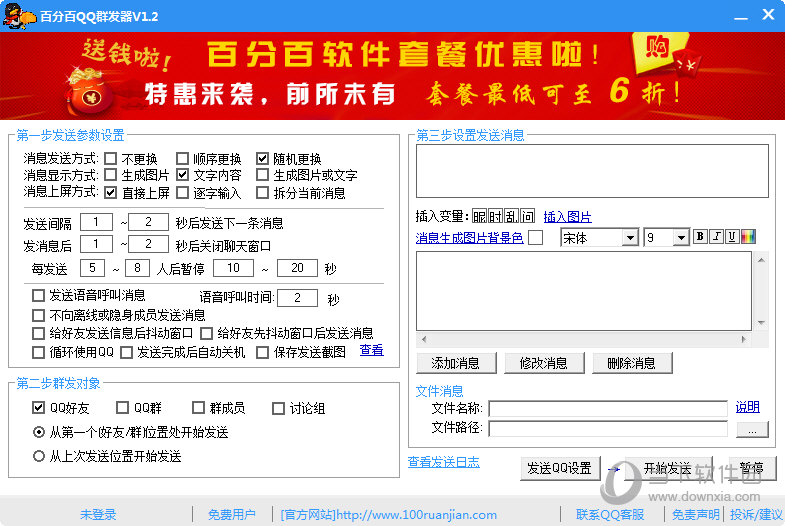Enable 循环使用QQ option
The image size is (785, 526).
pos(38,352)
